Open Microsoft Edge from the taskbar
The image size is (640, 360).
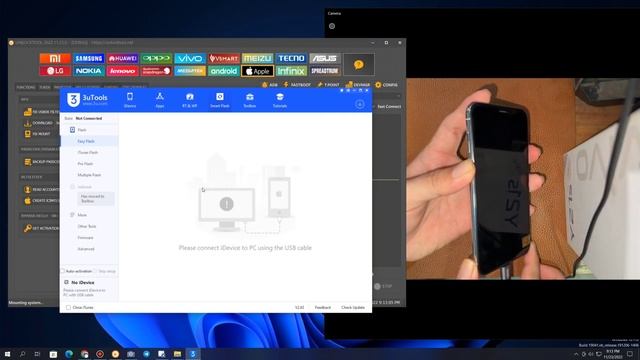[69, 354]
